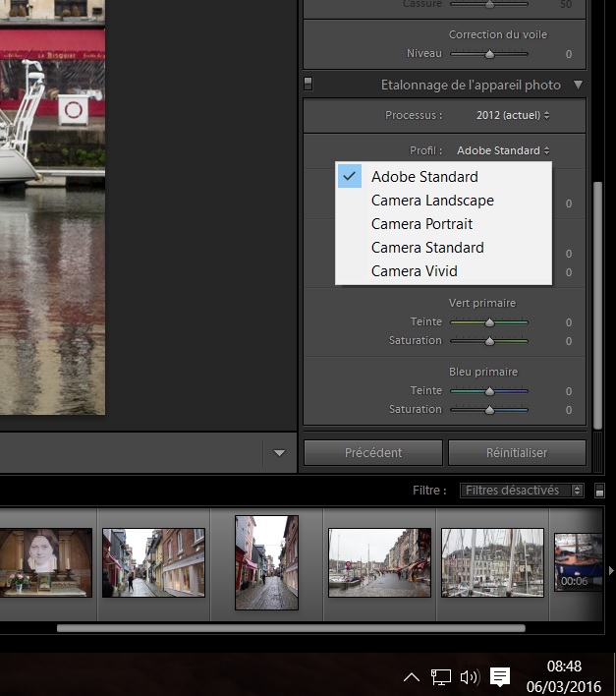This screenshot has width=616, height=696.
Task: Click the Bleu primaire Saturation value 0
Action: [x=569, y=410]
